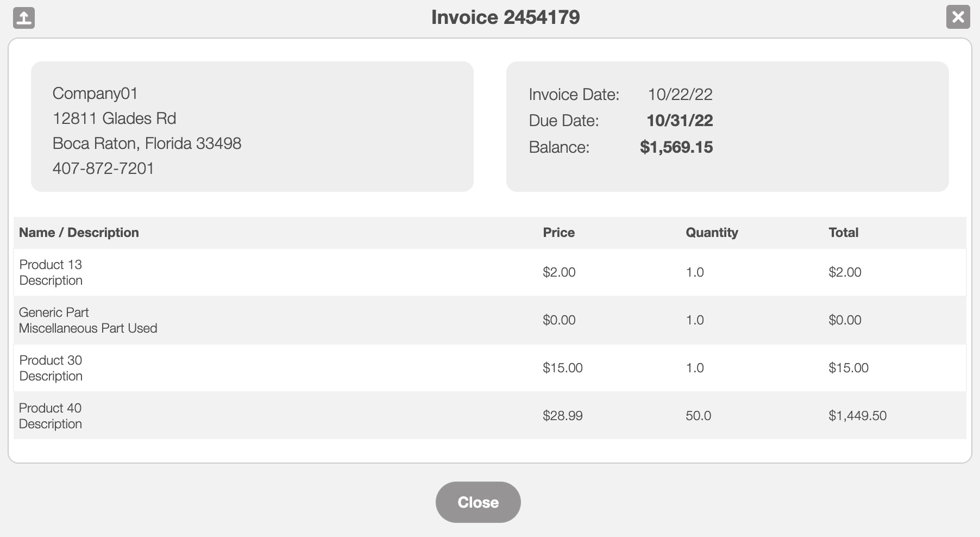Click the Invoice 2454179 title
Image resolution: width=980 pixels, height=537 pixels.
(x=505, y=17)
